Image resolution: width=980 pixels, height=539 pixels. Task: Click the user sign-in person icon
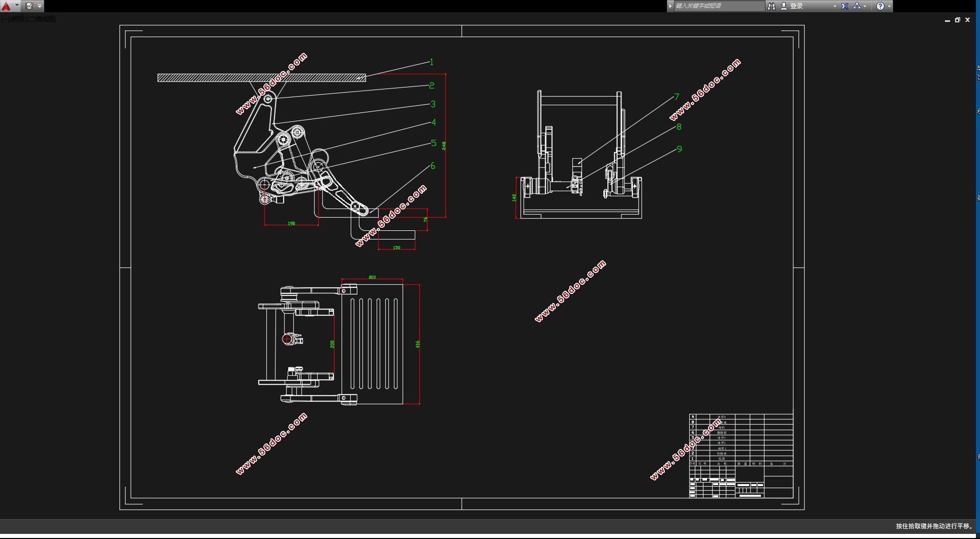click(x=784, y=6)
